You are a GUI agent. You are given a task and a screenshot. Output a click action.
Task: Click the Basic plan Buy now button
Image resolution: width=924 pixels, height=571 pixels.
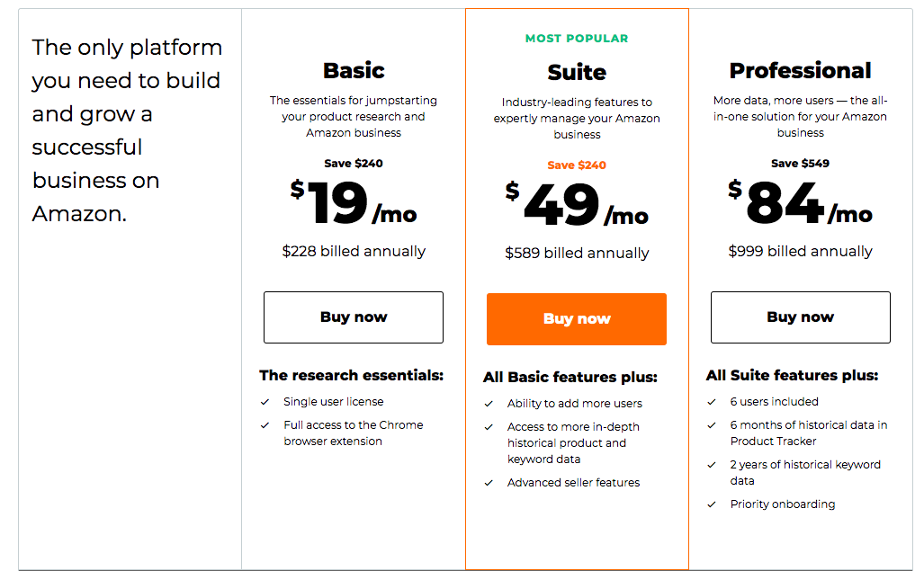[354, 317]
